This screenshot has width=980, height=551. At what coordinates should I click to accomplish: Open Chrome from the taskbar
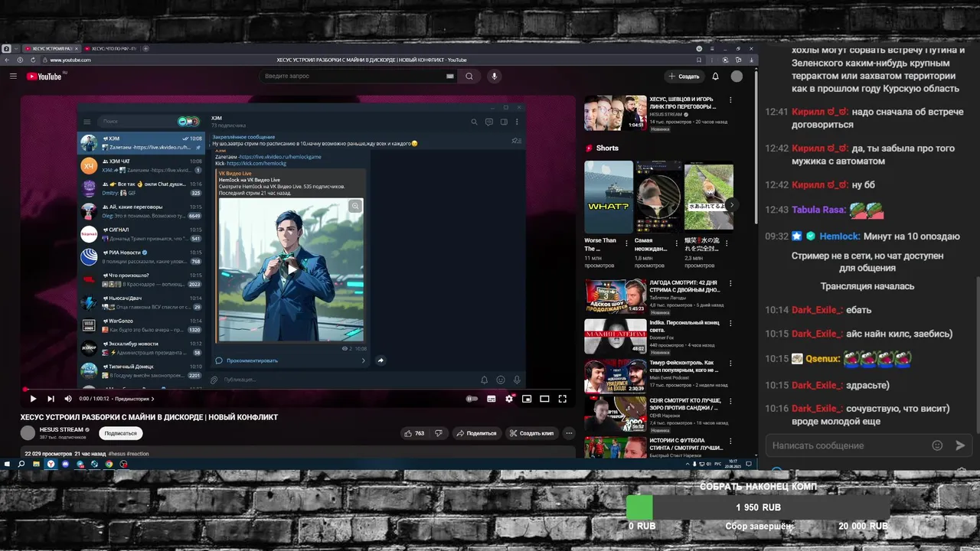point(109,464)
